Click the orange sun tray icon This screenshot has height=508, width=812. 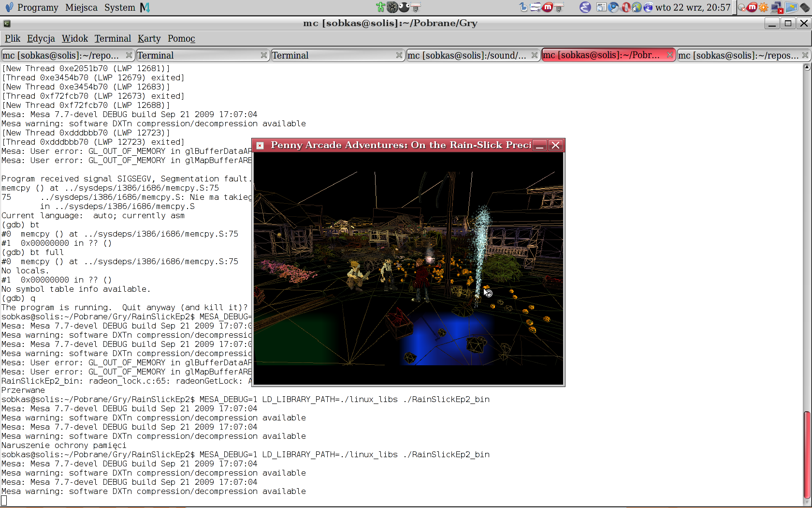click(x=764, y=7)
